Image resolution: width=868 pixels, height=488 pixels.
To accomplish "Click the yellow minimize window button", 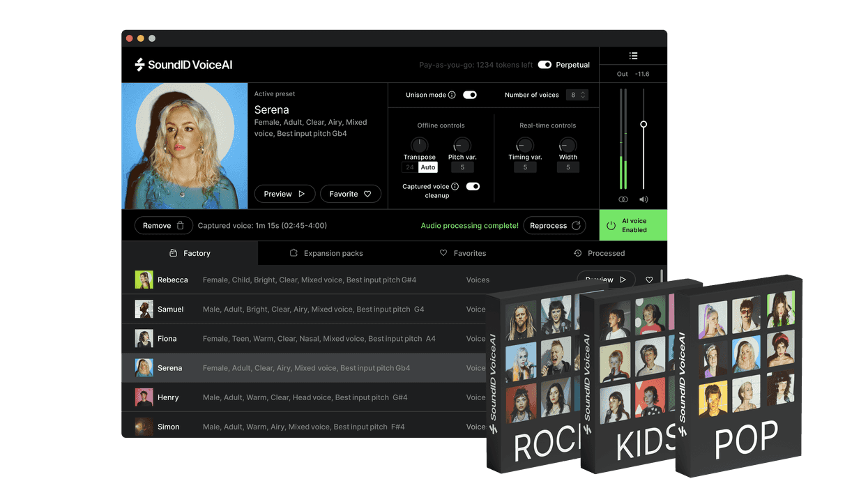I will (140, 38).
